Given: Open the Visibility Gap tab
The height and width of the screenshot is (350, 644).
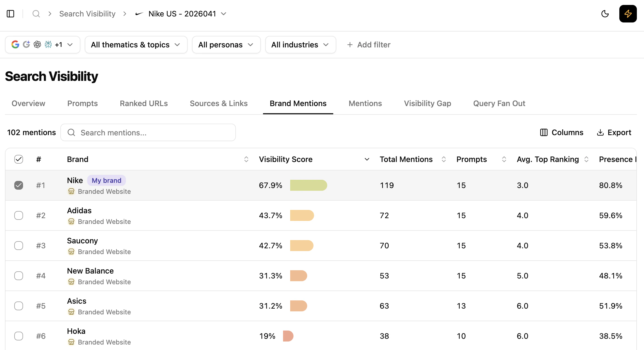Looking at the screenshot, I should pos(427,103).
